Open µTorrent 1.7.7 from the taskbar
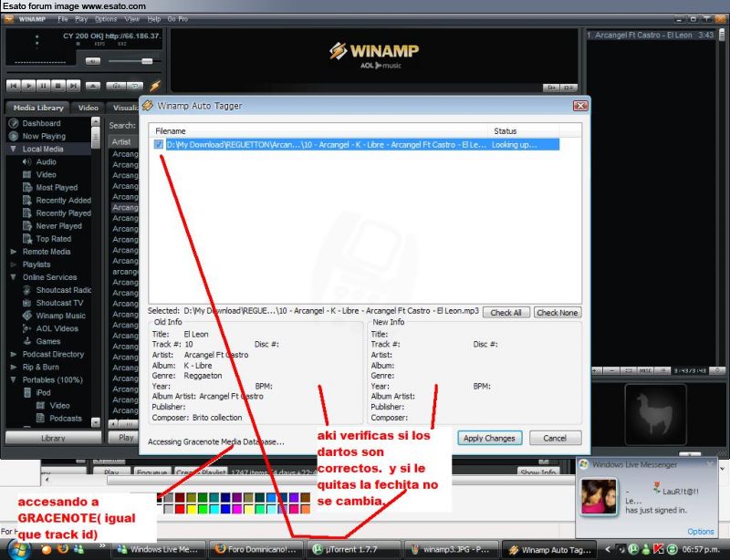730x560 pixels. 354,549
